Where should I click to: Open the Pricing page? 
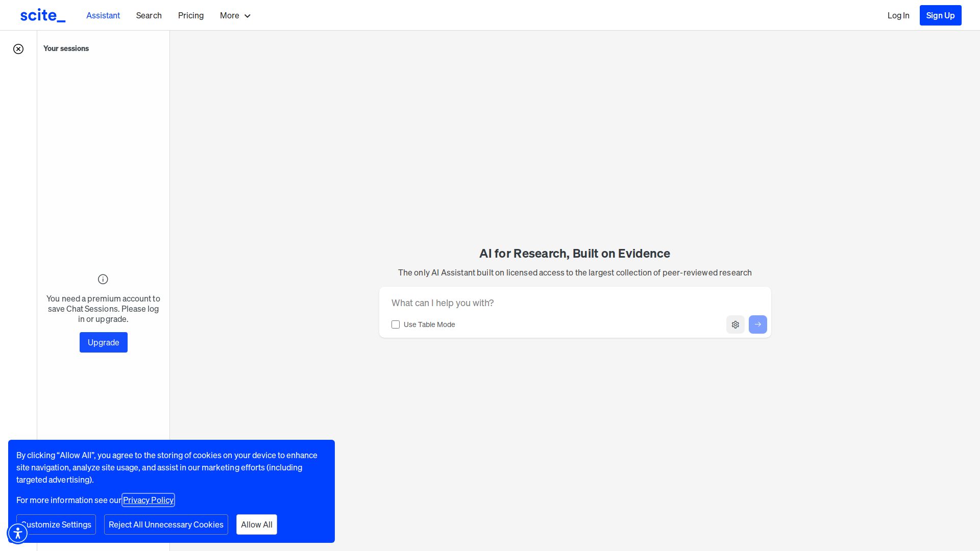click(x=191, y=16)
